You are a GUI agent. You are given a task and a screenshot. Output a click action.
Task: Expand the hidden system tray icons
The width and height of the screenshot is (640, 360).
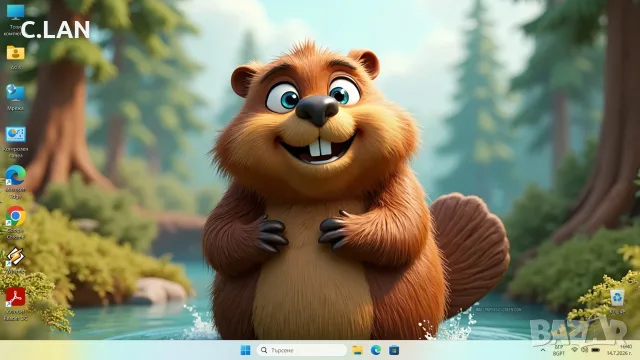point(543,350)
